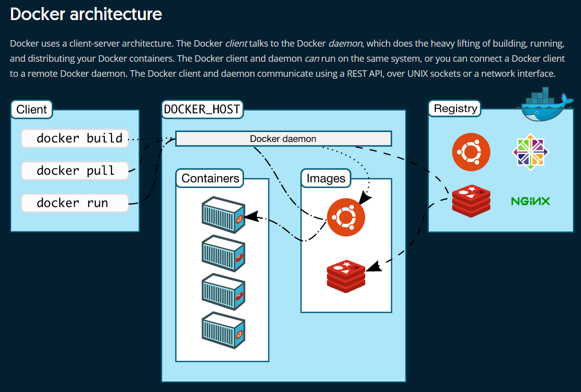Click the NGINX logo in the Registry
The width and height of the screenshot is (581, 392).
(530, 200)
